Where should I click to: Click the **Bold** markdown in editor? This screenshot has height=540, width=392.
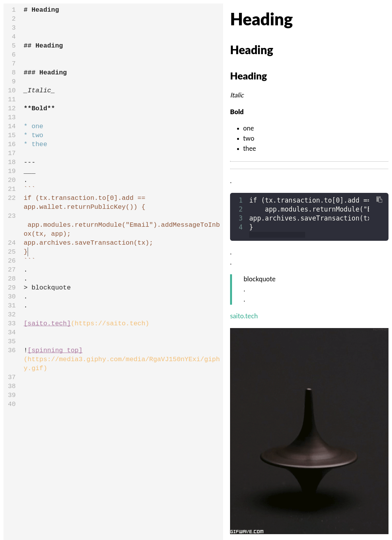[x=39, y=108]
